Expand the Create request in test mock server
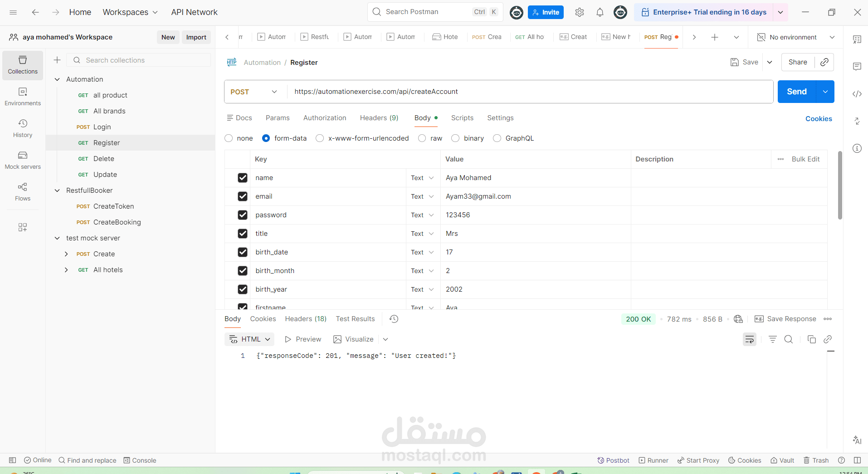Viewport: 868px width, 474px height. point(66,254)
